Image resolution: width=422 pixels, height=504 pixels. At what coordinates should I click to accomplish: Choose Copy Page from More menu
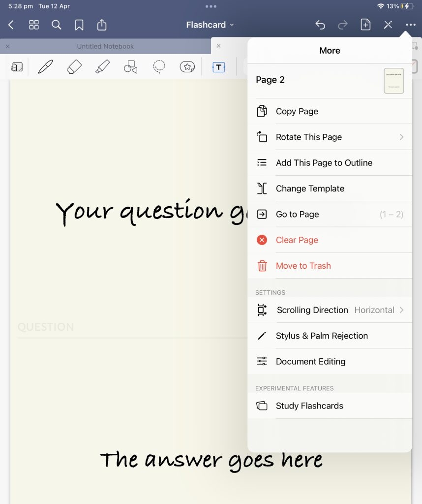(x=330, y=111)
